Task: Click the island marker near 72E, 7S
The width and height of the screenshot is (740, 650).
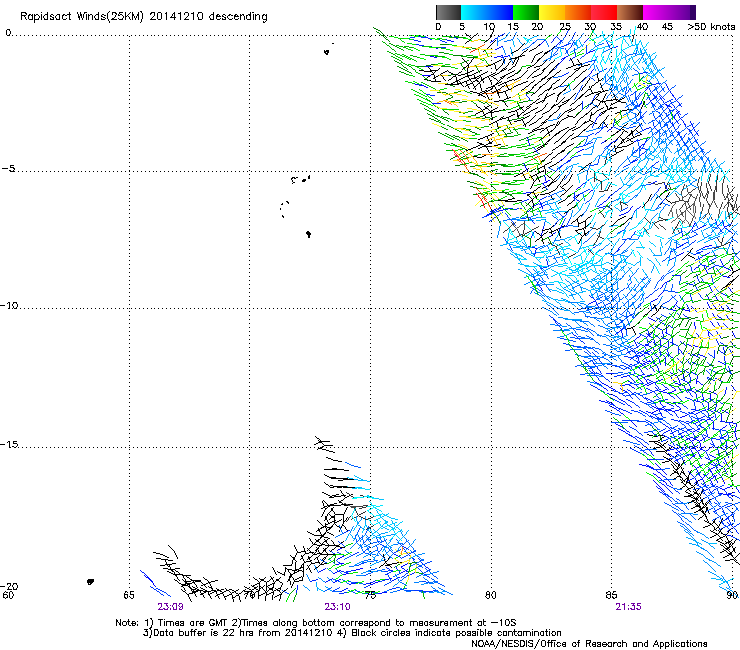Action: (308, 234)
